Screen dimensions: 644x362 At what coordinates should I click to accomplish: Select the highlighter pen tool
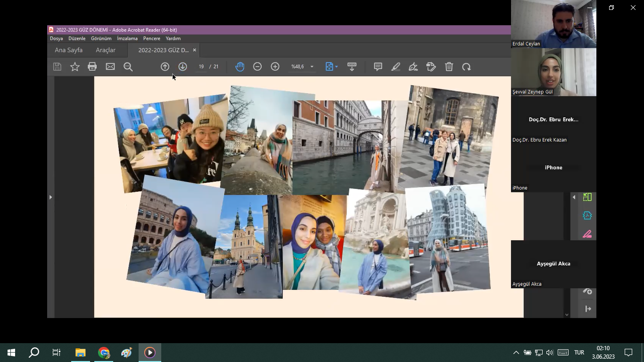pyautogui.click(x=396, y=67)
